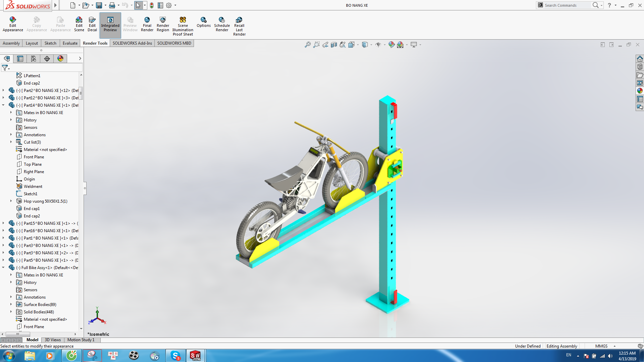
Task: Expand the Hop vuong 50X50X1.5(1) feature
Action: coord(11,201)
